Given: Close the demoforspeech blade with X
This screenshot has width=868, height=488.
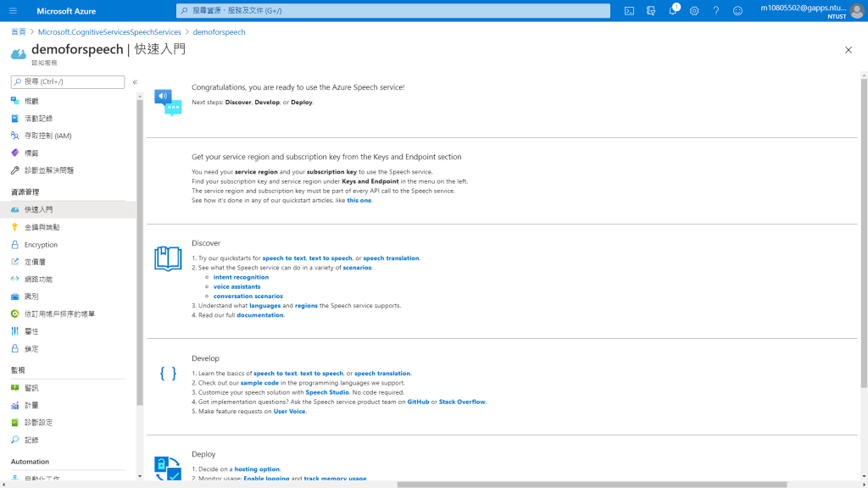Looking at the screenshot, I should click(848, 50).
